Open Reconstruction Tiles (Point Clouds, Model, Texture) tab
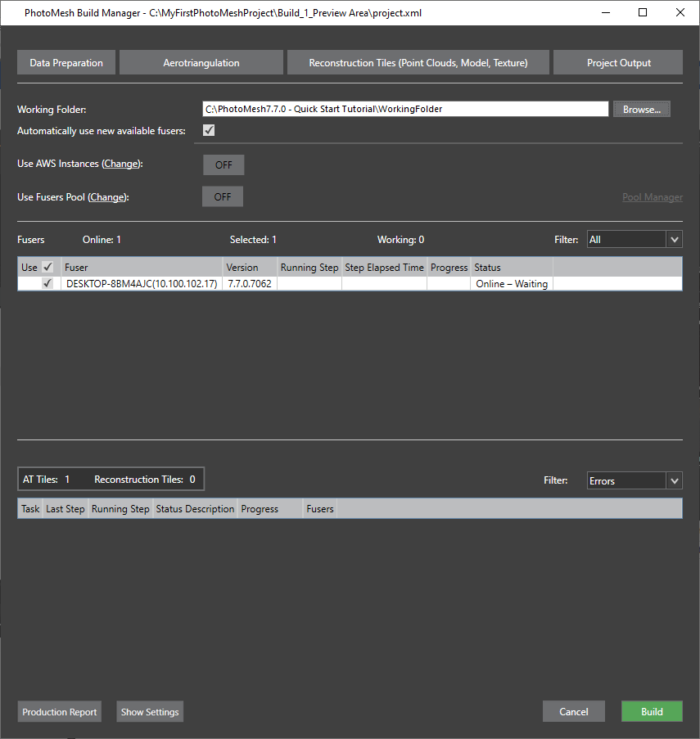This screenshot has width=700, height=739. click(418, 63)
